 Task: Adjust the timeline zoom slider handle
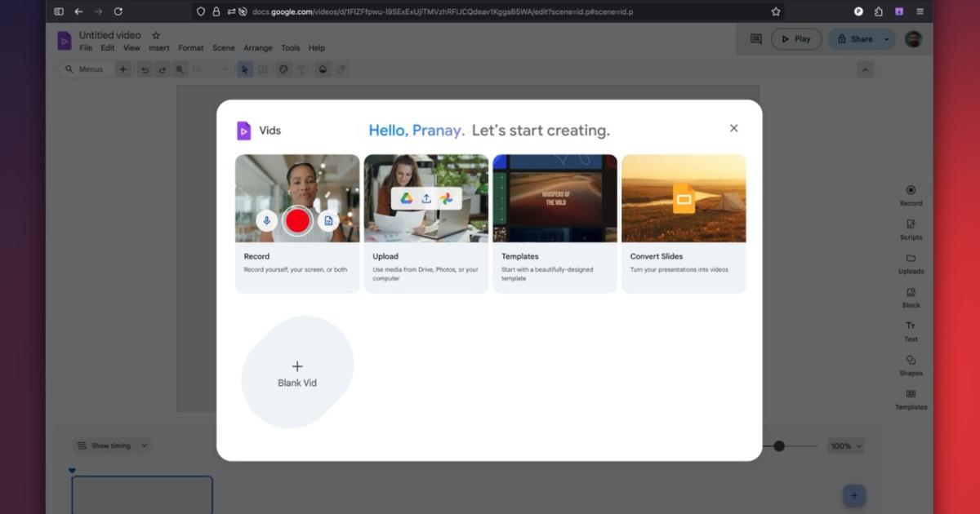tap(779, 446)
